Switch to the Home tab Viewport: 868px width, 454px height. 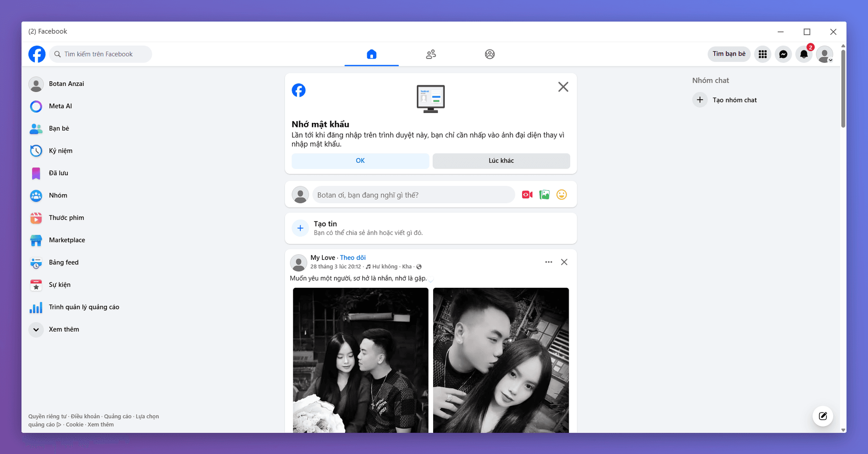click(x=372, y=54)
